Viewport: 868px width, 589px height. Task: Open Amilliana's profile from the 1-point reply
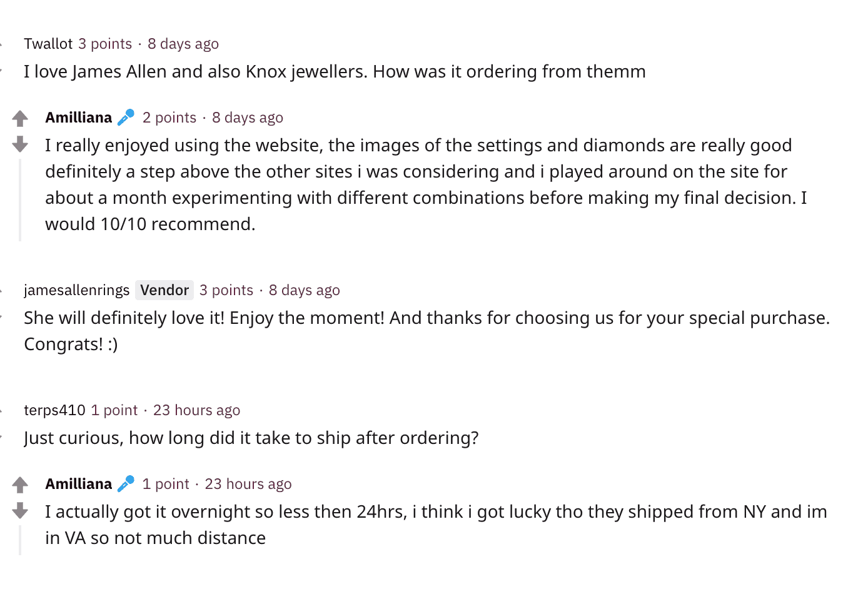(79, 484)
